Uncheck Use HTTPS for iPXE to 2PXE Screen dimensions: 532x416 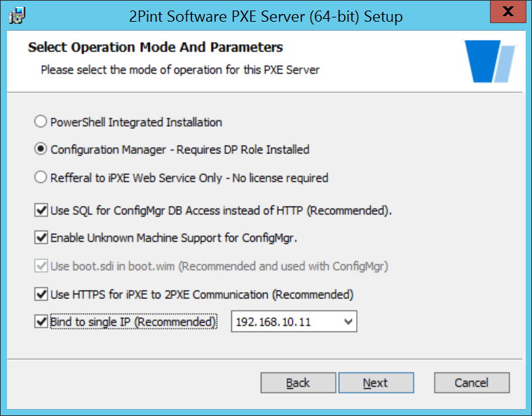(41, 294)
